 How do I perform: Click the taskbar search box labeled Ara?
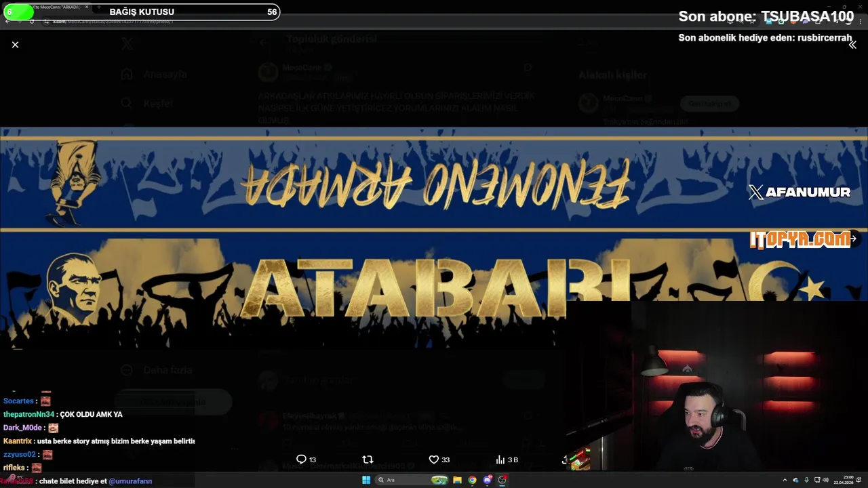tap(412, 480)
